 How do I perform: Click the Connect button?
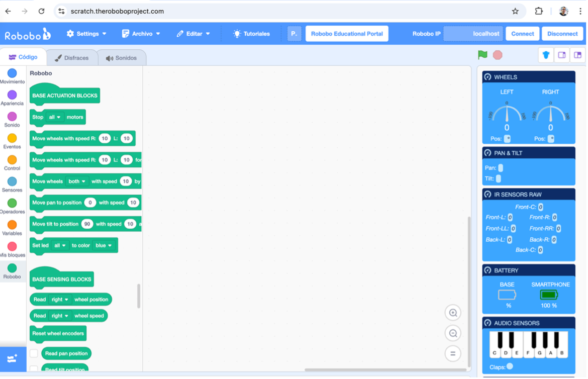tap(522, 34)
